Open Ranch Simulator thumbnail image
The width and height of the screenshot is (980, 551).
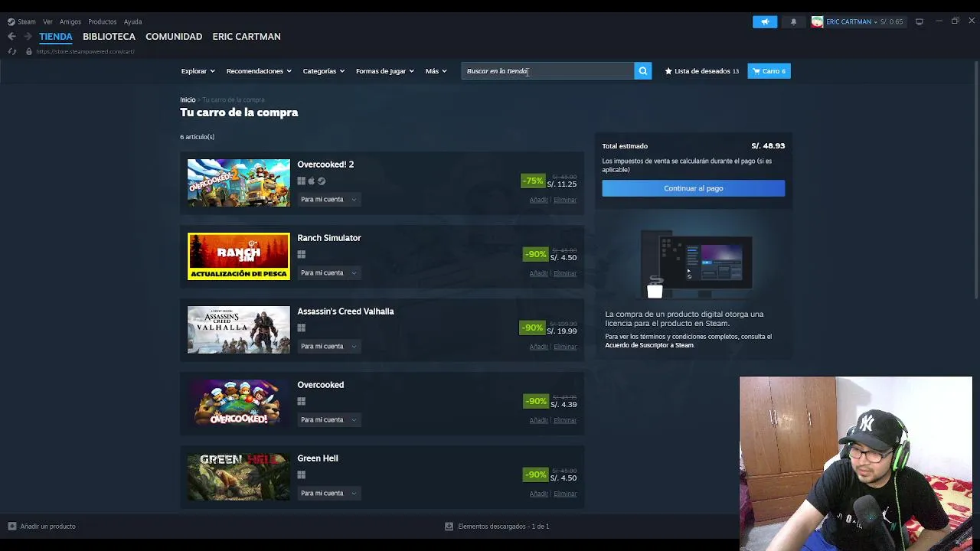point(239,256)
